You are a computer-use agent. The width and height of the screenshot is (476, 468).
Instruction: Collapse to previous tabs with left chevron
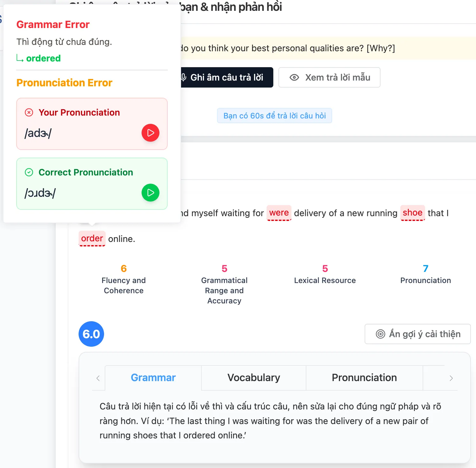[98, 378]
